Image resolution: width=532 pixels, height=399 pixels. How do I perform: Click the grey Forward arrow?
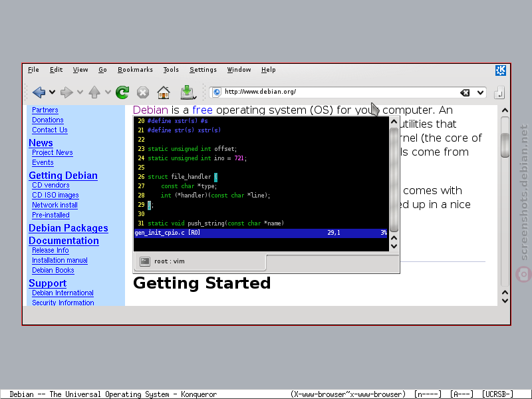pyautogui.click(x=66, y=92)
